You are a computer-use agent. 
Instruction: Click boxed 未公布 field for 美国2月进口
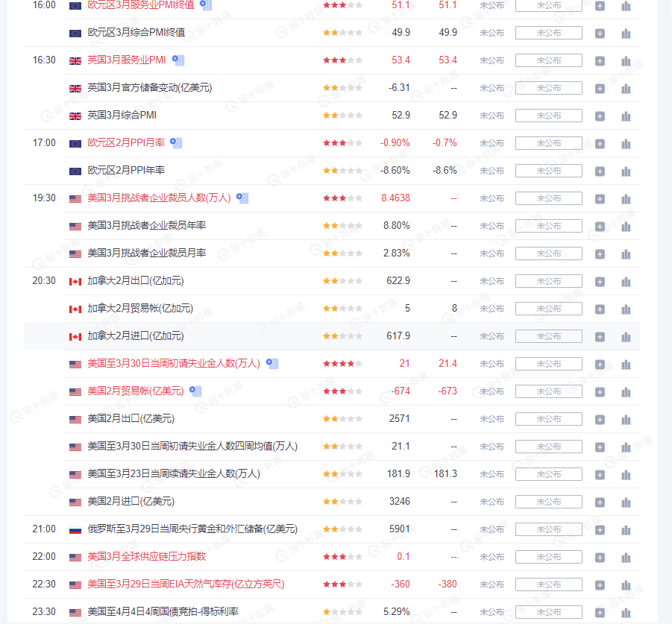(549, 502)
